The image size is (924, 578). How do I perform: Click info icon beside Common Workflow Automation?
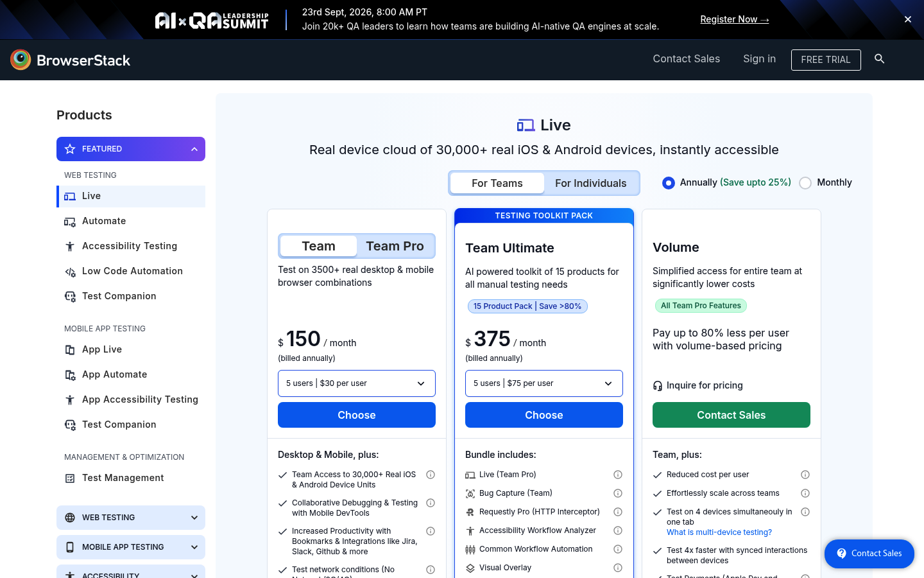(618, 549)
